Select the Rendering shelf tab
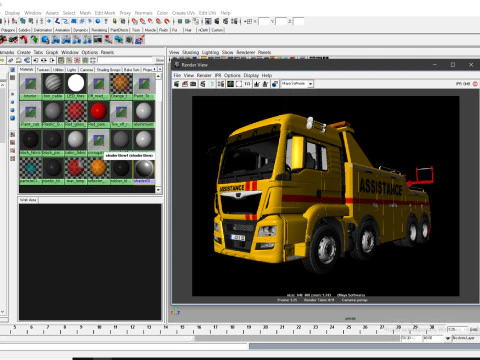480x360 pixels. [99, 30]
